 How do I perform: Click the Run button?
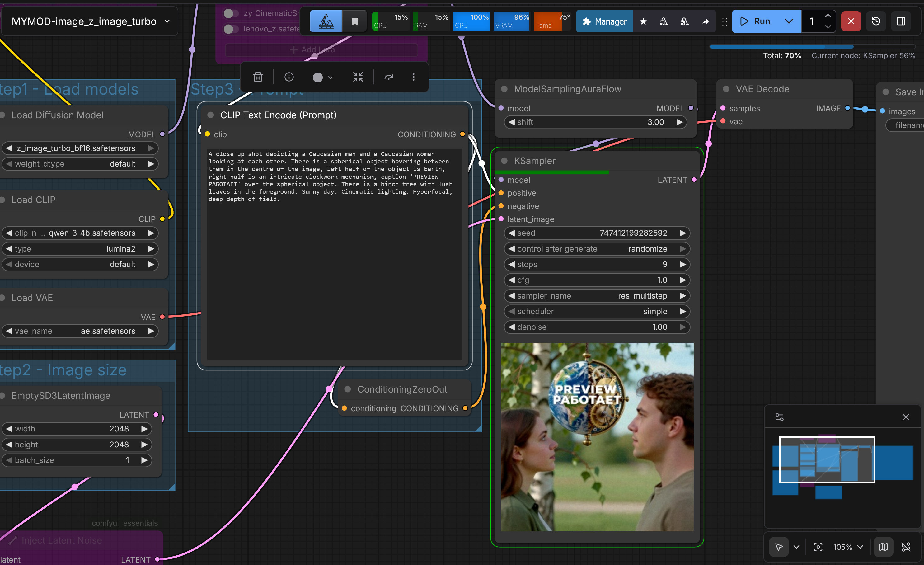[x=756, y=21]
